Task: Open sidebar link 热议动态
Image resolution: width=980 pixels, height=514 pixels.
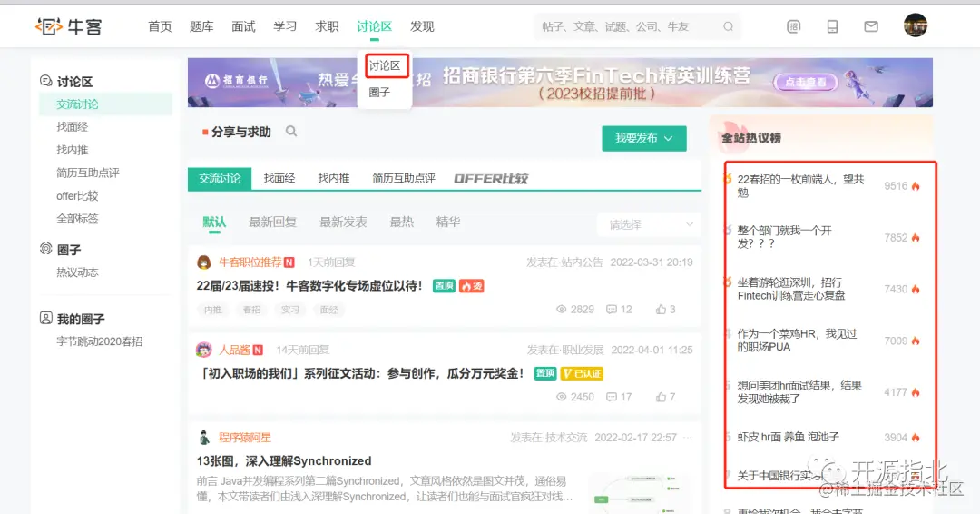Action: (x=77, y=272)
